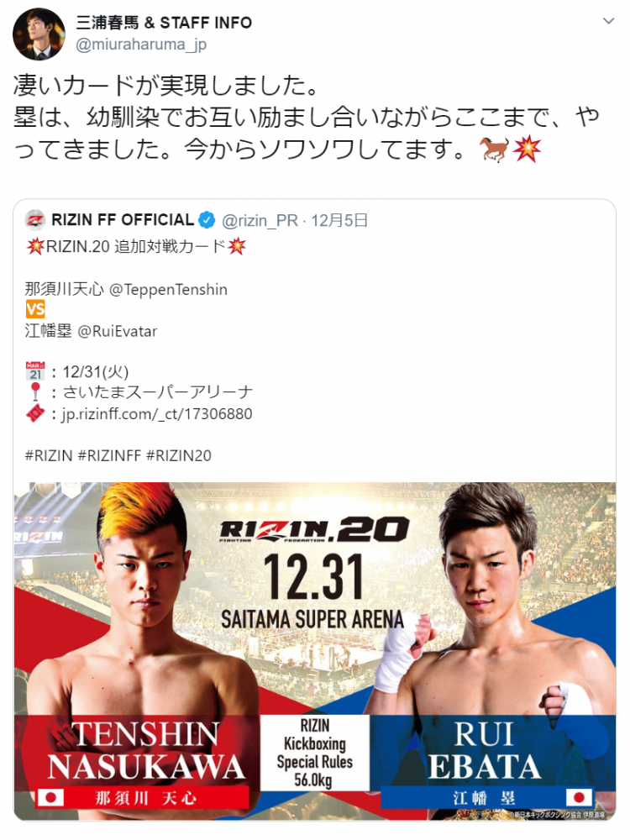Click the calendar emoji beside 12/31

[35, 371]
